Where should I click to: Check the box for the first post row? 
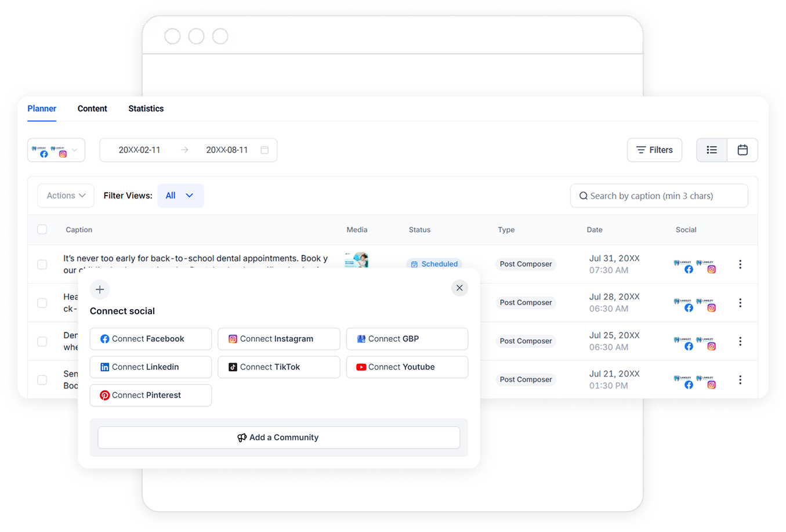[42, 265]
